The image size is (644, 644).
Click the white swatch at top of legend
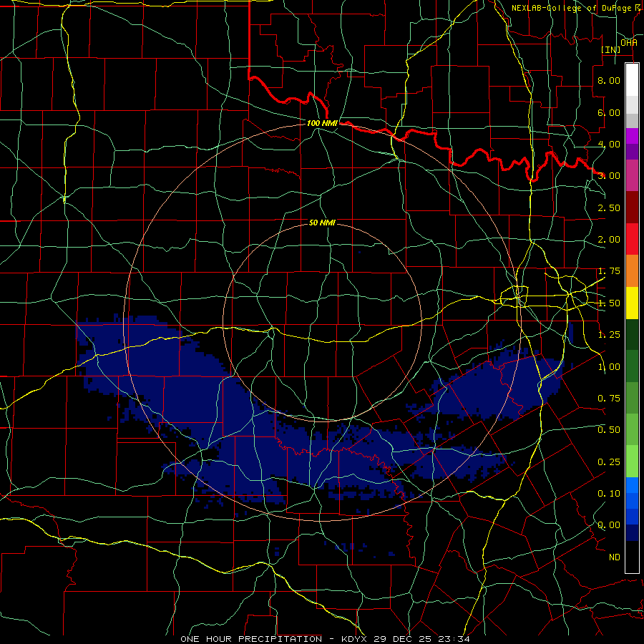tap(632, 79)
